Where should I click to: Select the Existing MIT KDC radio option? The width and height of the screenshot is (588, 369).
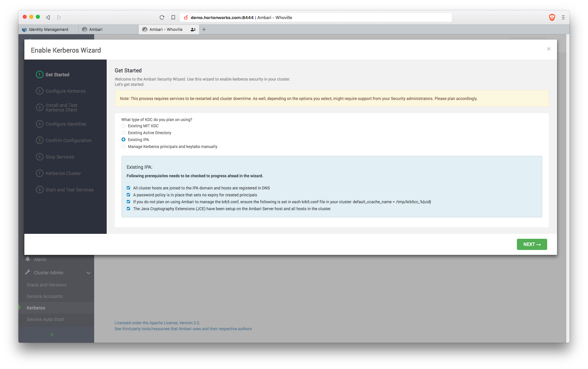pos(123,126)
